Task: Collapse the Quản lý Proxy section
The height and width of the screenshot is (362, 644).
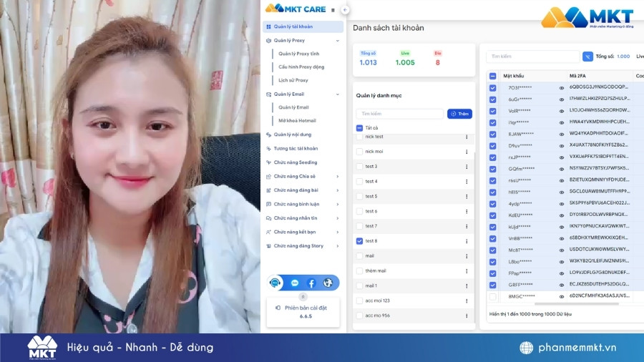Action: click(338, 41)
